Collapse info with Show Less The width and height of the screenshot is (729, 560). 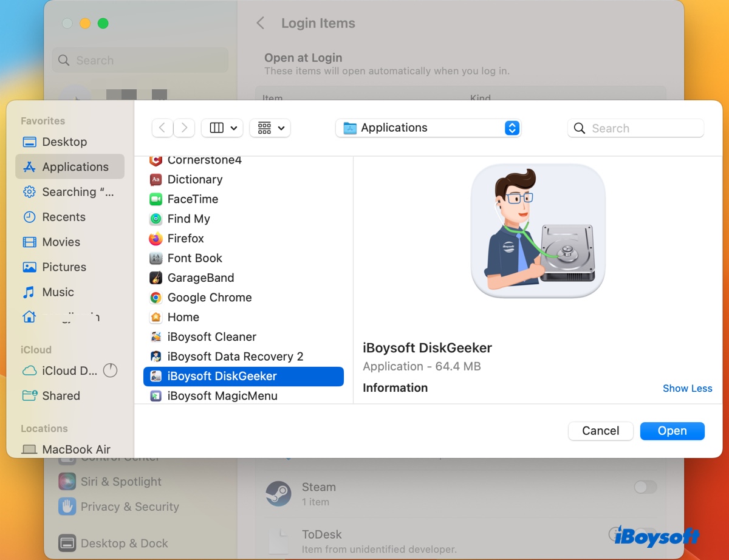(x=687, y=389)
